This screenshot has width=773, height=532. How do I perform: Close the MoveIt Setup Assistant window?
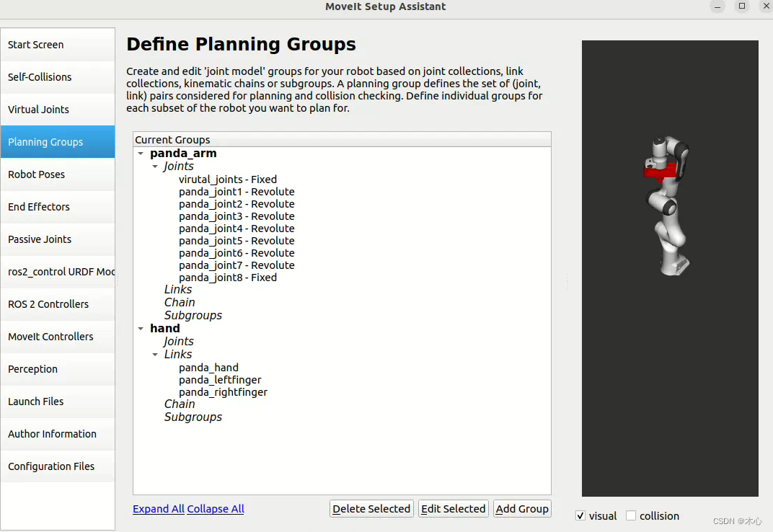767,6
